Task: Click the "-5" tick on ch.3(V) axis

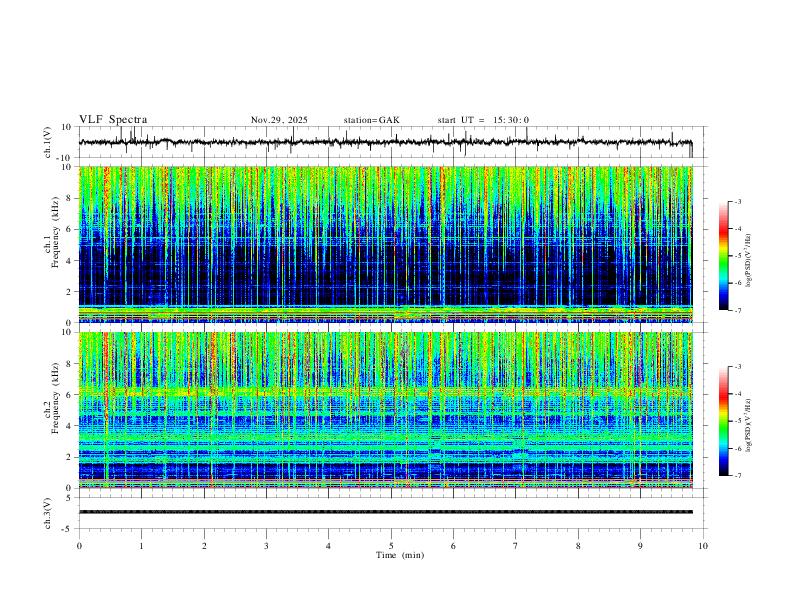Action: (68, 529)
